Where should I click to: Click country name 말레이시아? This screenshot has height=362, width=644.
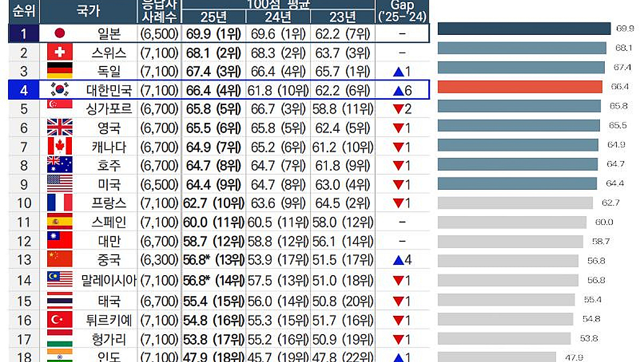pyautogui.click(x=109, y=280)
